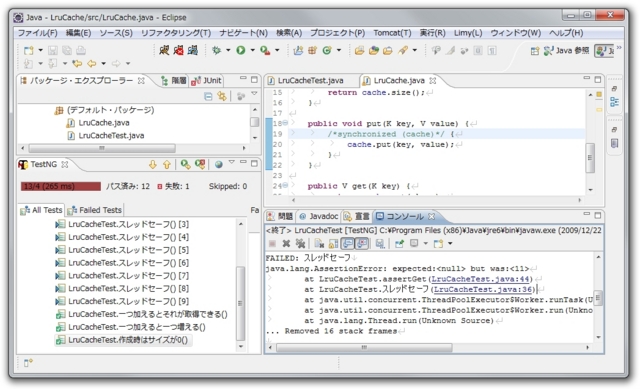Remove launch with the console X icon

tap(286, 244)
